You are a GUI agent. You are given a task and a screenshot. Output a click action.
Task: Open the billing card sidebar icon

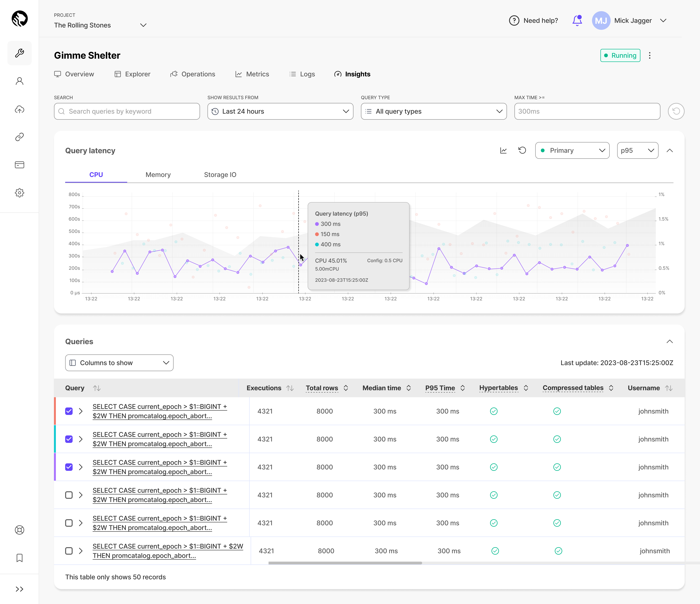(x=20, y=165)
